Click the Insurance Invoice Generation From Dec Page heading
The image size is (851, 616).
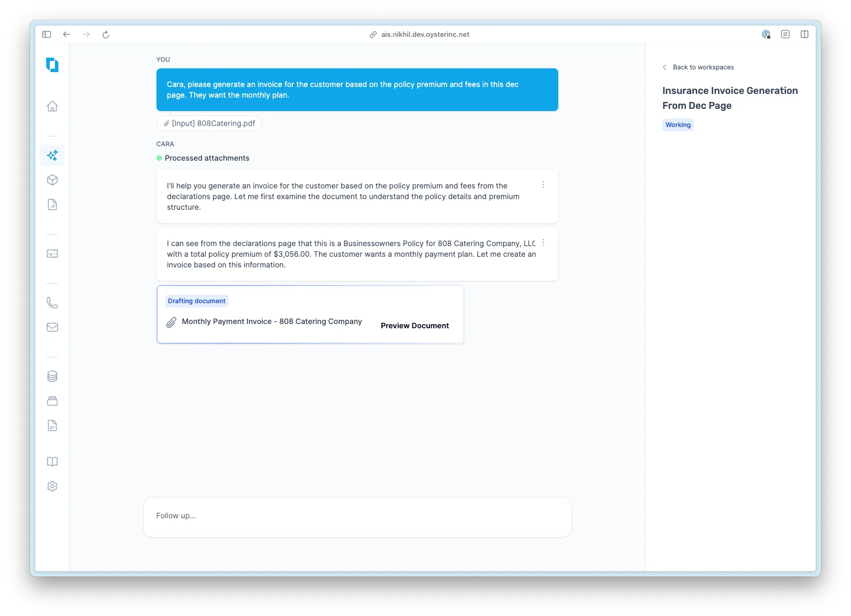click(x=730, y=98)
